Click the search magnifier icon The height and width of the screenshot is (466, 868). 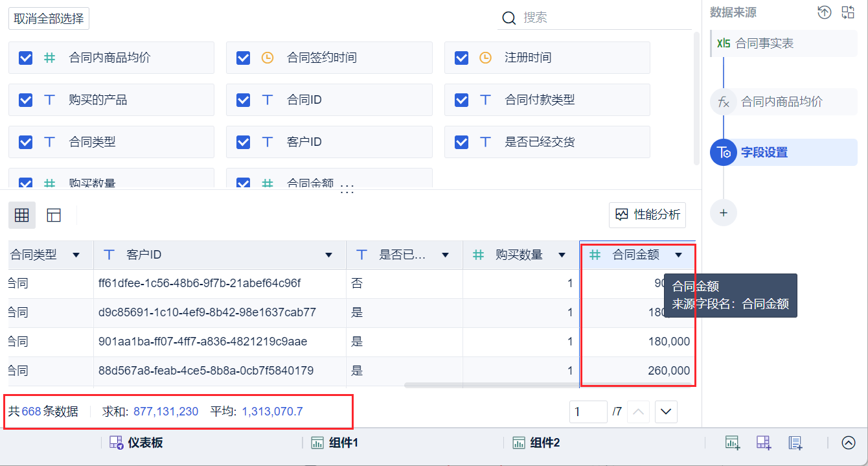click(x=510, y=17)
